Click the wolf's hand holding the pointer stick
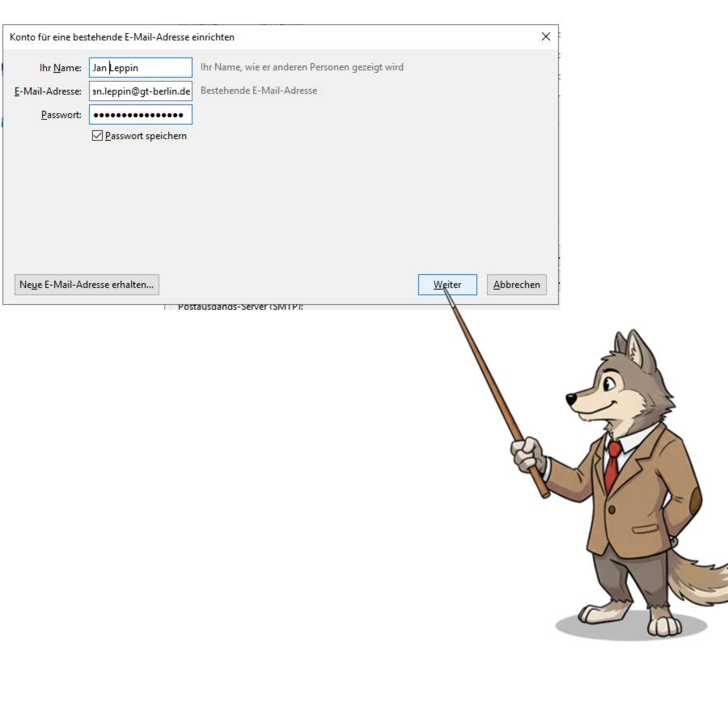The height and width of the screenshot is (728, 728). 529,454
